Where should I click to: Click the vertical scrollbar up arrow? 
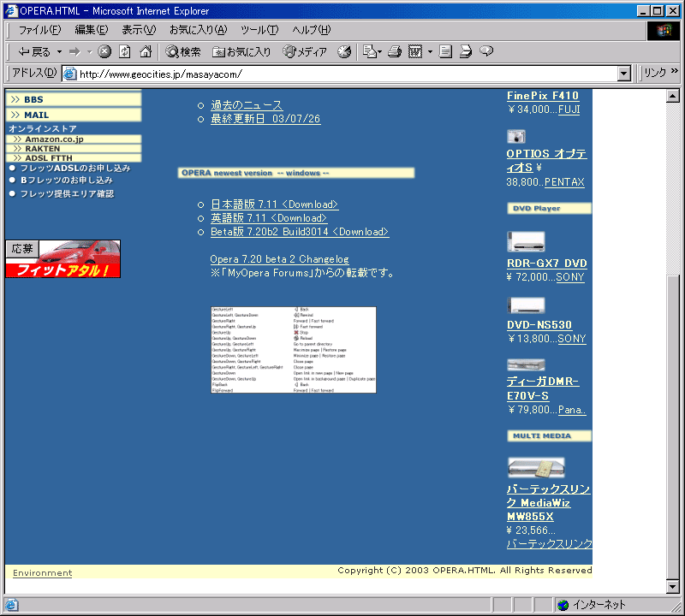point(673,96)
